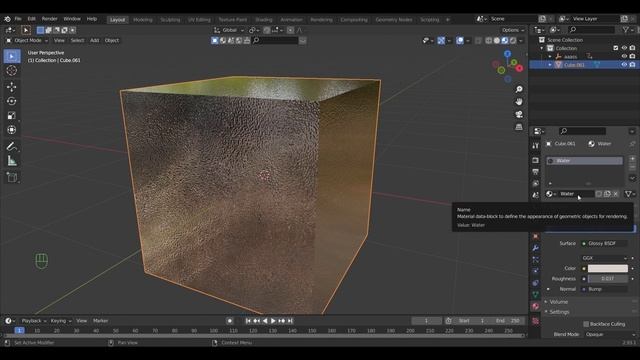
Task: Click the Blender logo menu icon
Action: point(7,19)
